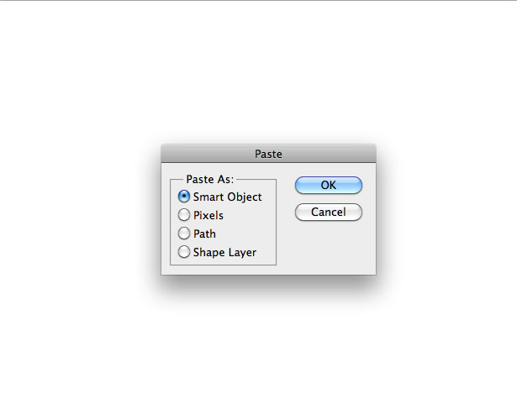Image resolution: width=517 pixels, height=420 pixels.
Task: Enable the Shape Layer radio button
Action: pos(183,252)
